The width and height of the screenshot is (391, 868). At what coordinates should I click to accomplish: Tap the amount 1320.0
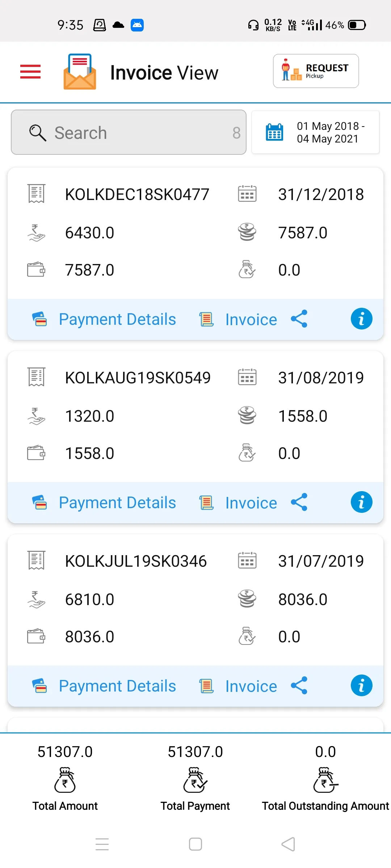coord(90,416)
